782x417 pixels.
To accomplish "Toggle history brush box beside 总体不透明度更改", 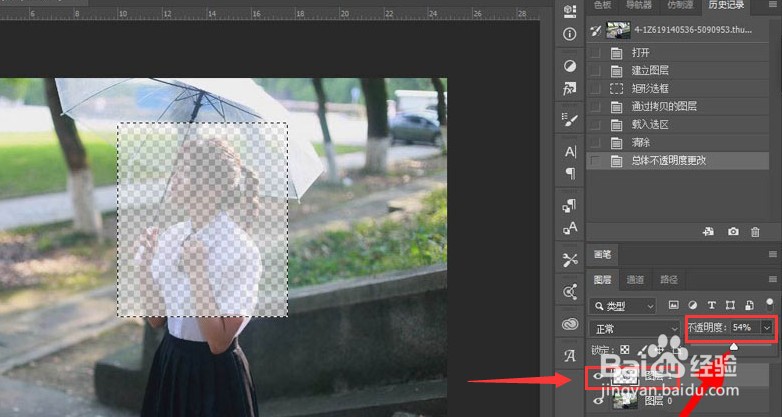I will (x=595, y=161).
